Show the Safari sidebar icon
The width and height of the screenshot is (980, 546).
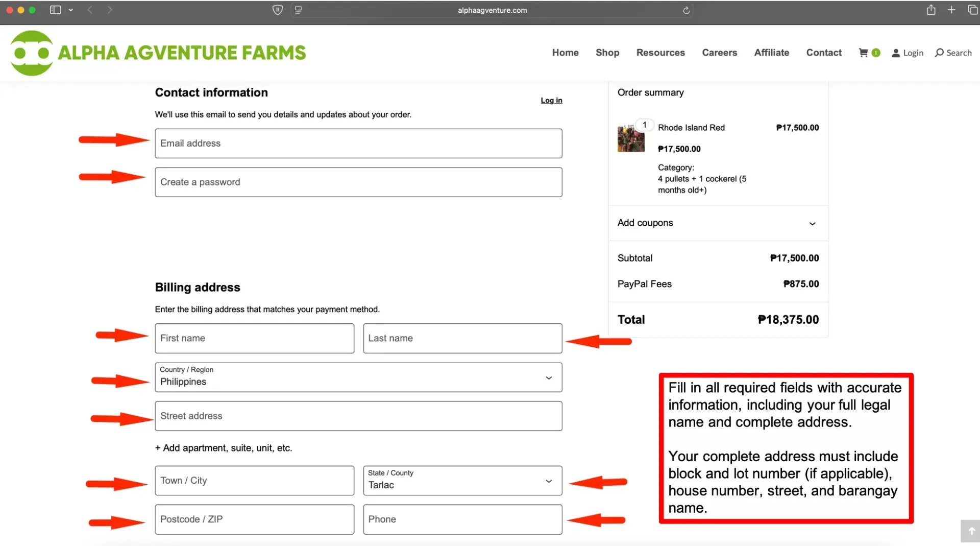coord(55,10)
